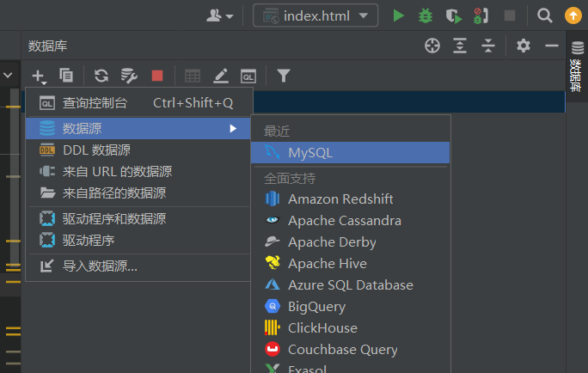The height and width of the screenshot is (373, 588).
Task: Expand the chevron at the left edge
Action: (x=9, y=76)
